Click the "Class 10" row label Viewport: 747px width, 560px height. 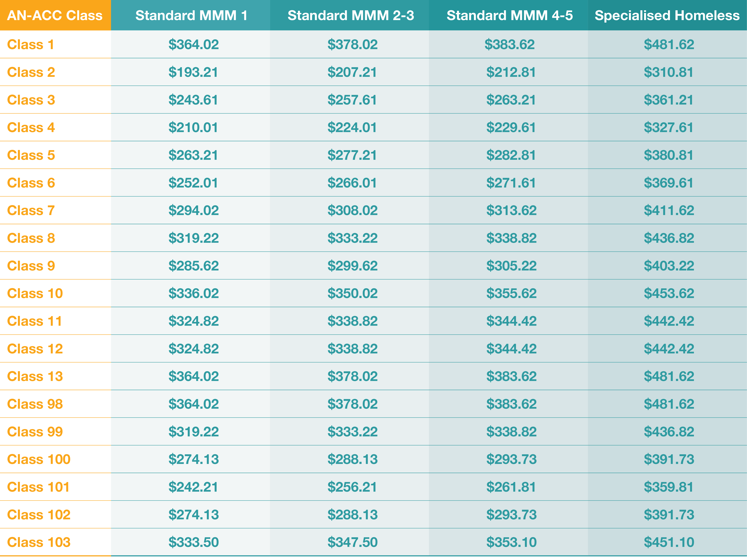(x=35, y=293)
